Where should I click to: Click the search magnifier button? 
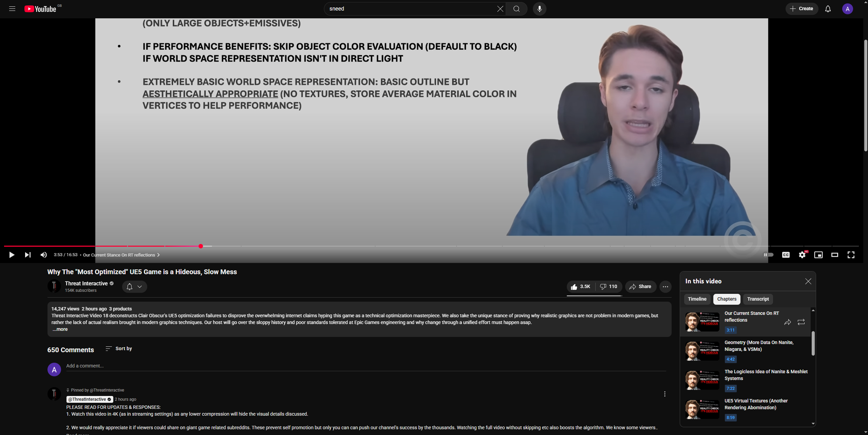pyautogui.click(x=516, y=9)
